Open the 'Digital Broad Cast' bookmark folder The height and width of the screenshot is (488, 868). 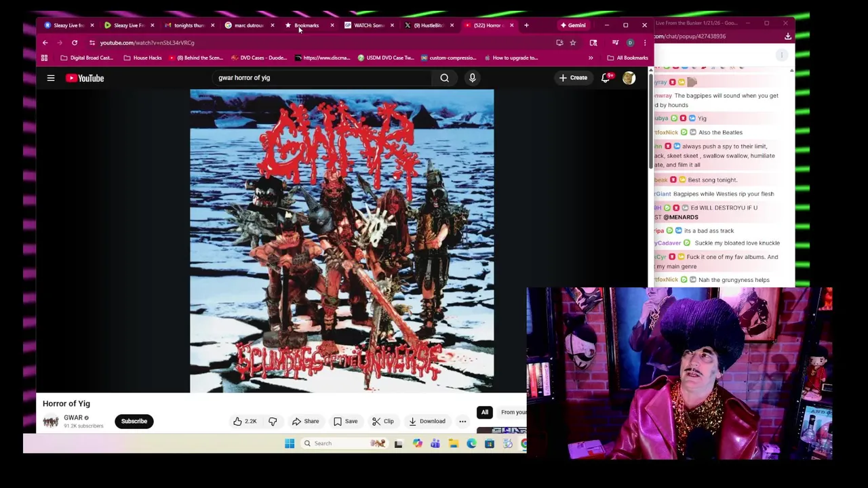coord(87,58)
